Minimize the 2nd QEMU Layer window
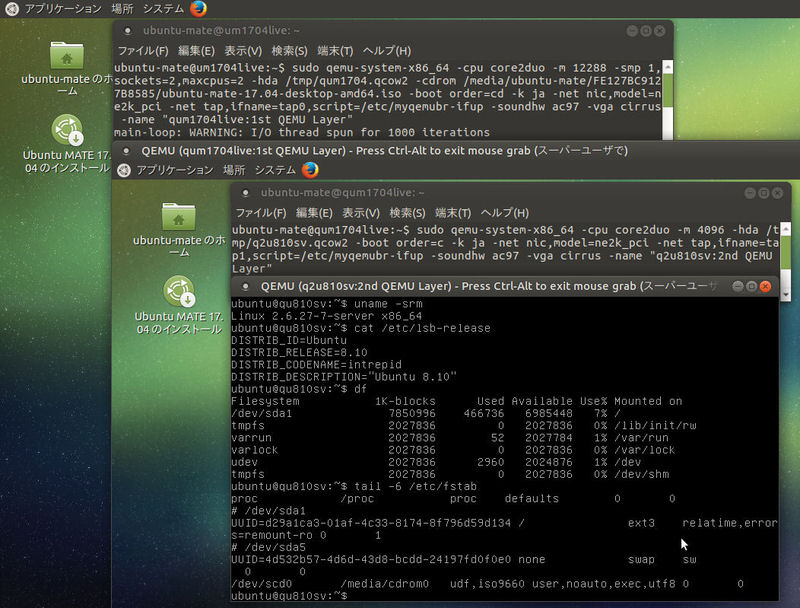Screen dimensions: 800x608 [x=738, y=286]
